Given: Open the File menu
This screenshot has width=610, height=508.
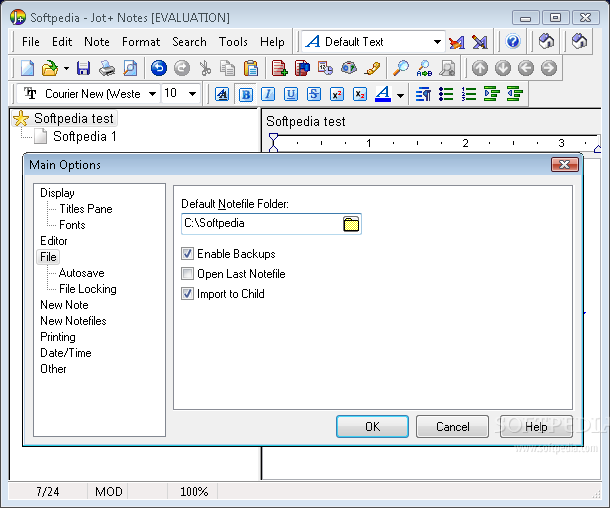Looking at the screenshot, I should tap(31, 42).
